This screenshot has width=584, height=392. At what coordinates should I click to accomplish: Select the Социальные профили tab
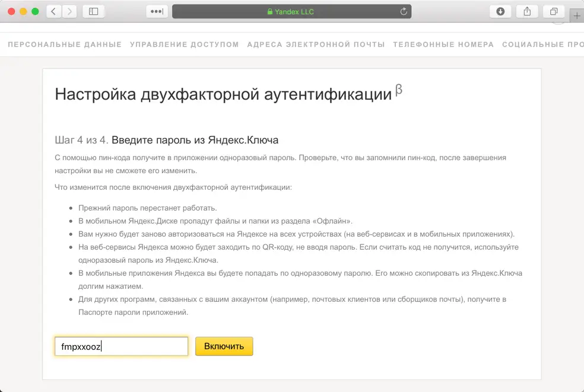[542, 44]
